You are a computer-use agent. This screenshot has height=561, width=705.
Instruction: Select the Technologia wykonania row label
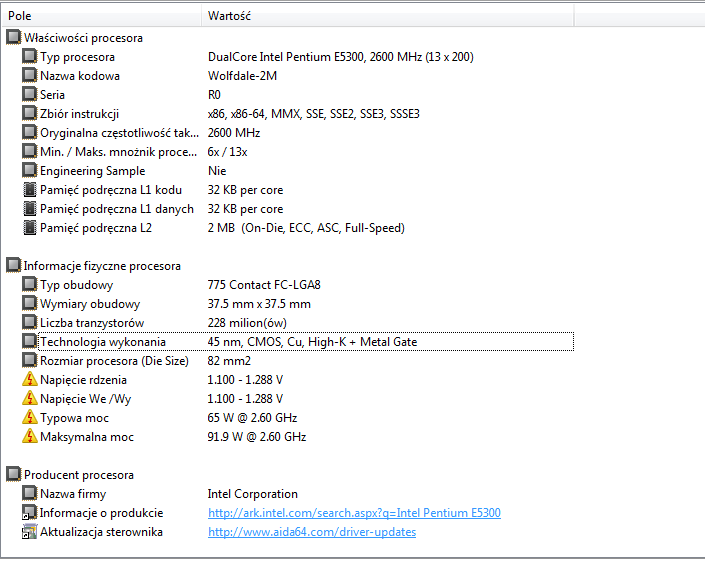pos(103,342)
